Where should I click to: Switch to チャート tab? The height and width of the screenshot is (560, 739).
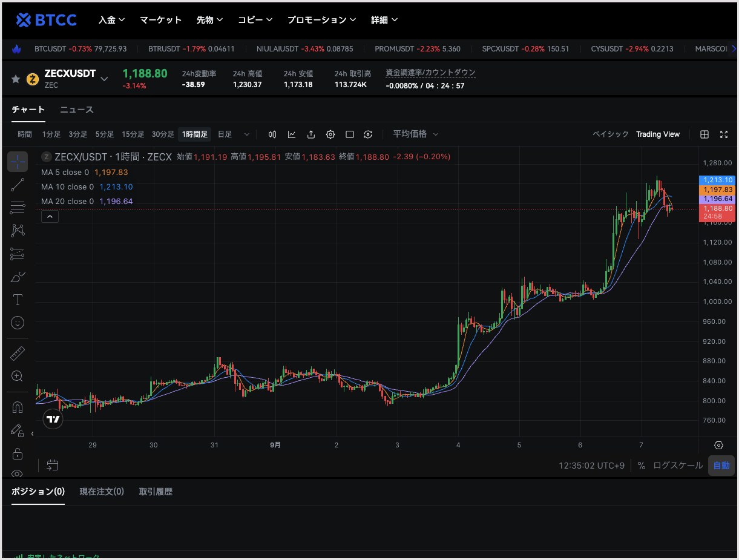(x=28, y=110)
